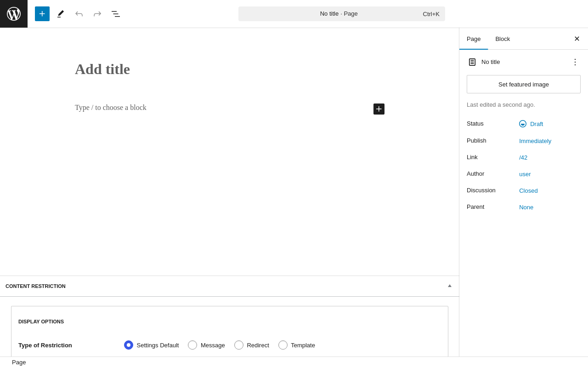
Task: Switch to the Page tab
Action: click(474, 39)
